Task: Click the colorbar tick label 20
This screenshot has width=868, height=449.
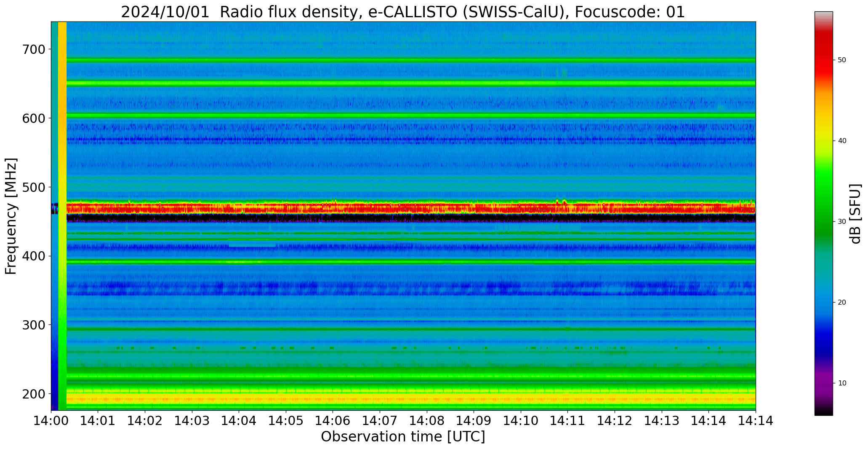Action: (x=842, y=303)
